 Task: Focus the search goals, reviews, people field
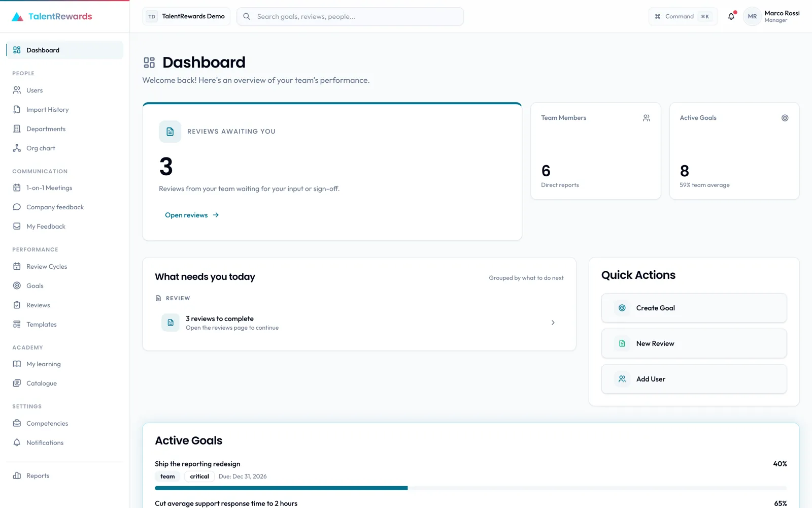pyautogui.click(x=350, y=16)
